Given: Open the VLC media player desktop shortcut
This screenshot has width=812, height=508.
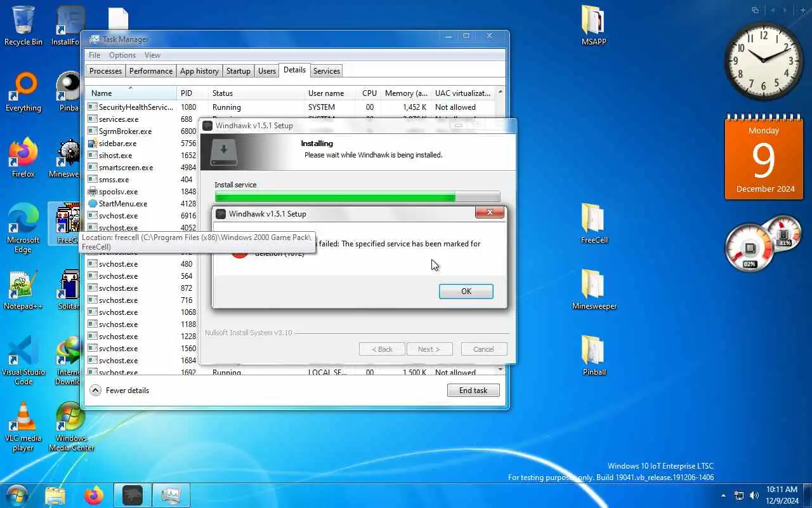Looking at the screenshot, I should tap(23, 427).
